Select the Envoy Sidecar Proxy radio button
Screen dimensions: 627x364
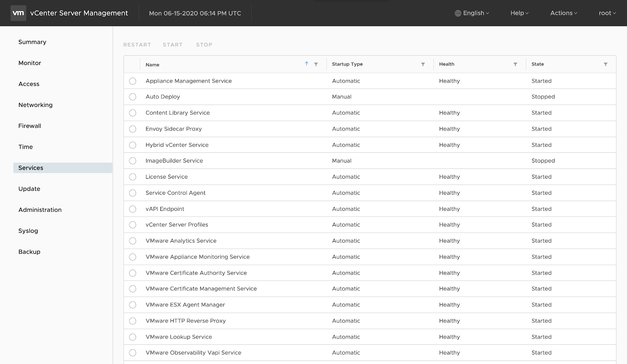[132, 129]
